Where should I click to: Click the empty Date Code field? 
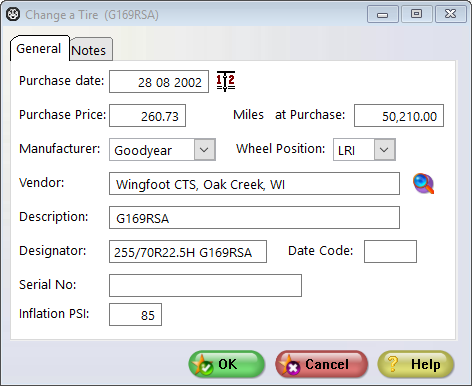(x=390, y=252)
